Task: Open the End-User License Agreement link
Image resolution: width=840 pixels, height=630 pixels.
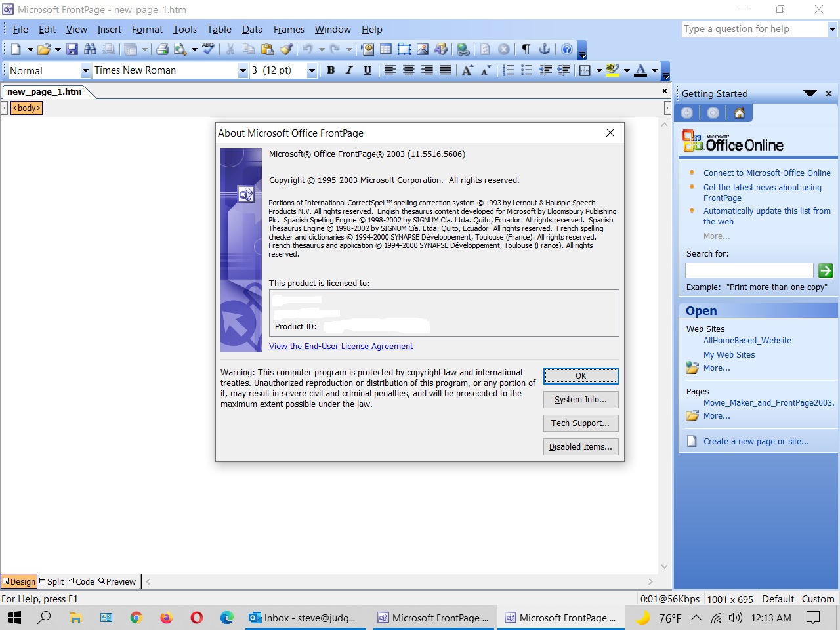Action: (x=341, y=346)
